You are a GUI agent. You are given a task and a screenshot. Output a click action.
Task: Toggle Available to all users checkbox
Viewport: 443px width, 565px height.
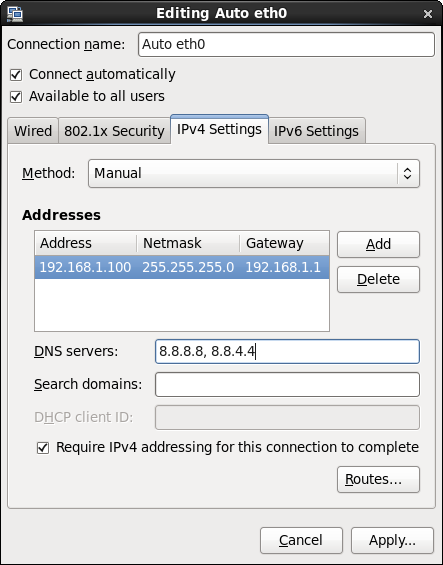(x=16, y=97)
